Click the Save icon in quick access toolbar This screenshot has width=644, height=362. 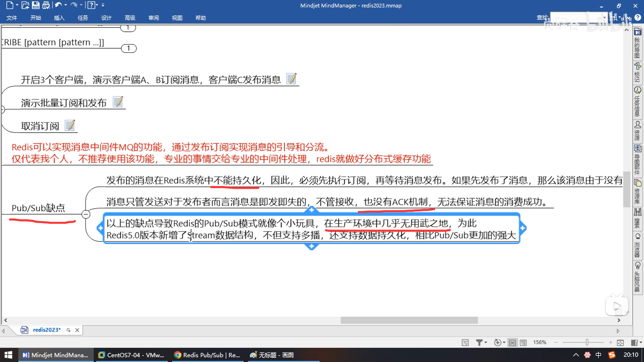36,5
